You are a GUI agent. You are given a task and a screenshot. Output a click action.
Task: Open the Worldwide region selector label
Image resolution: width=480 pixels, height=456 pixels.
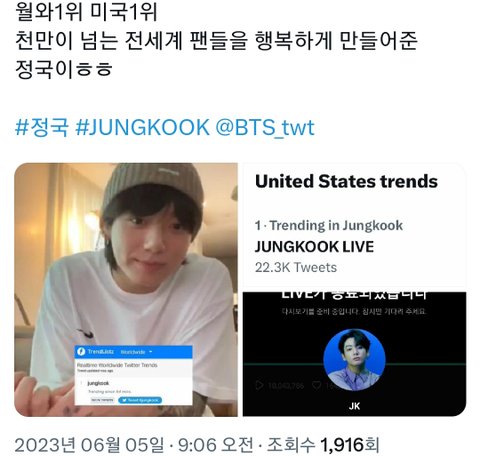tap(133, 352)
